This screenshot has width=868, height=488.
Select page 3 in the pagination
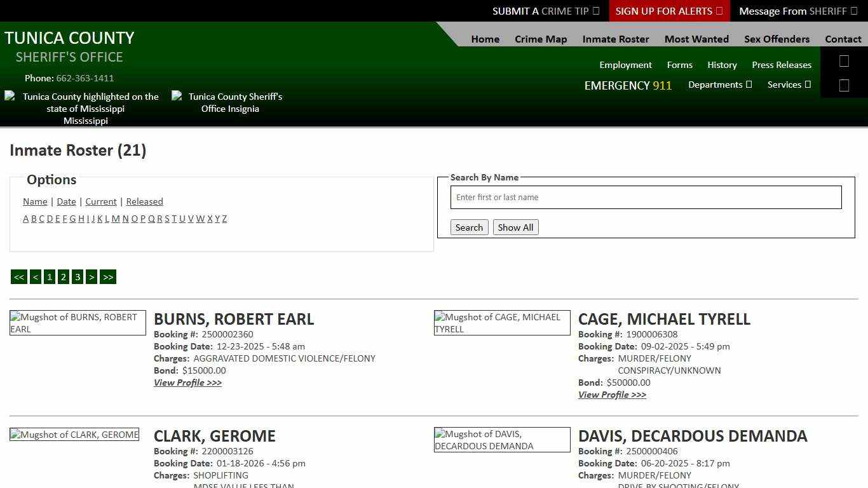pyautogui.click(x=78, y=276)
